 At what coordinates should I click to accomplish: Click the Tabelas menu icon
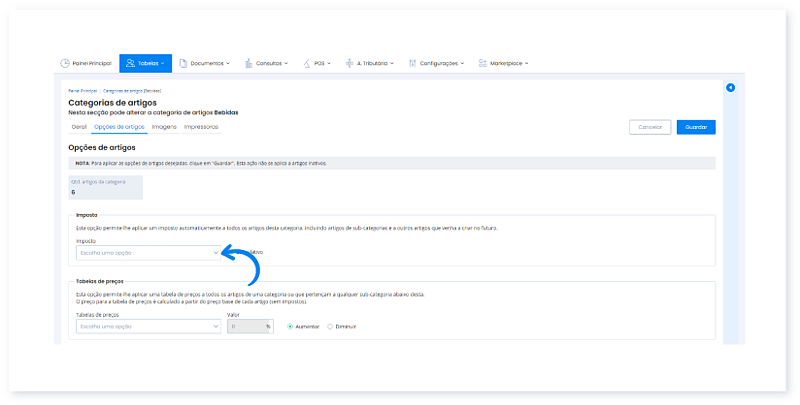tap(130, 63)
